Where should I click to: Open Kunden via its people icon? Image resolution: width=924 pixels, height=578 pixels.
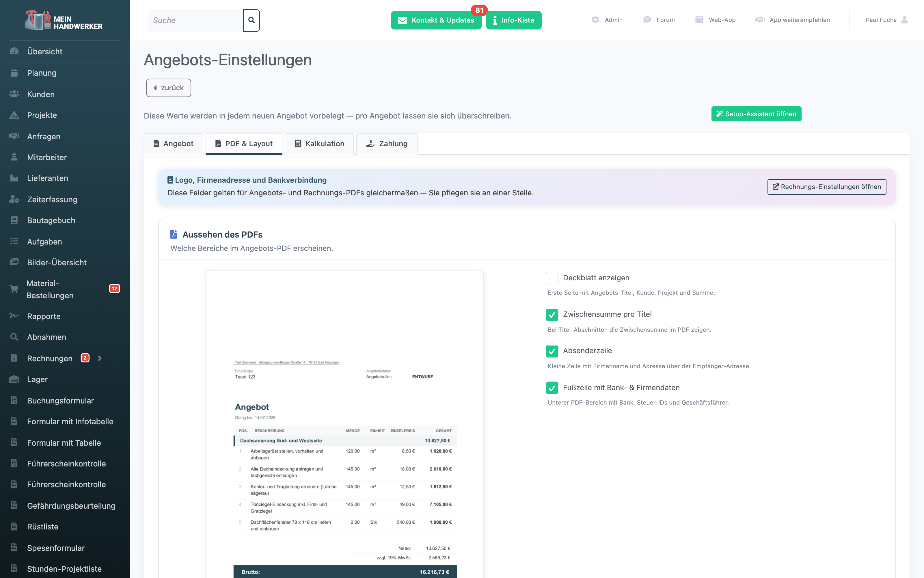[x=14, y=94]
